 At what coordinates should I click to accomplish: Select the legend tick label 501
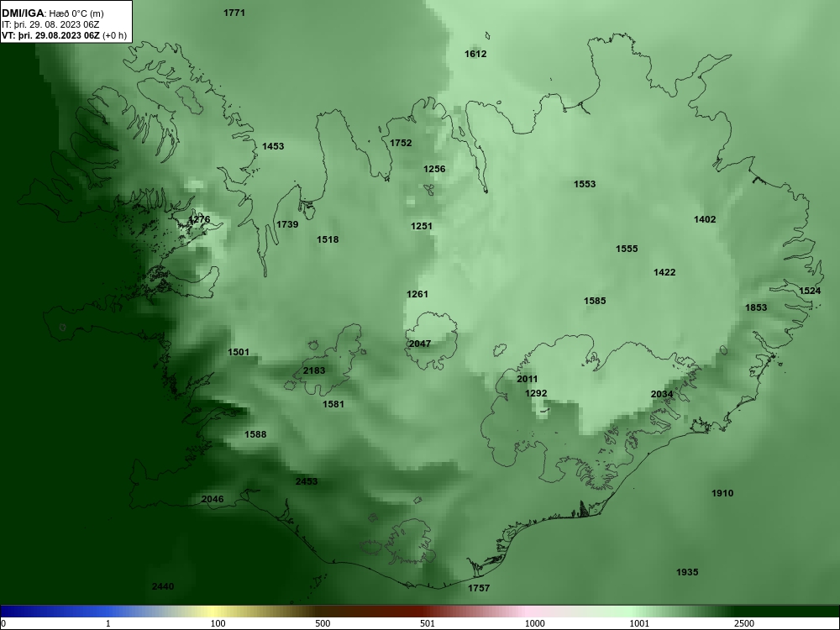click(x=428, y=623)
